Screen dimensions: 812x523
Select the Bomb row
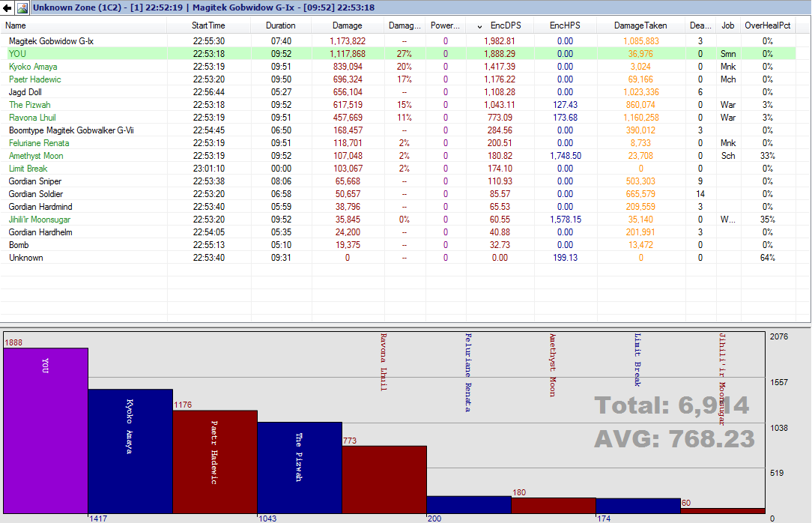[399, 245]
